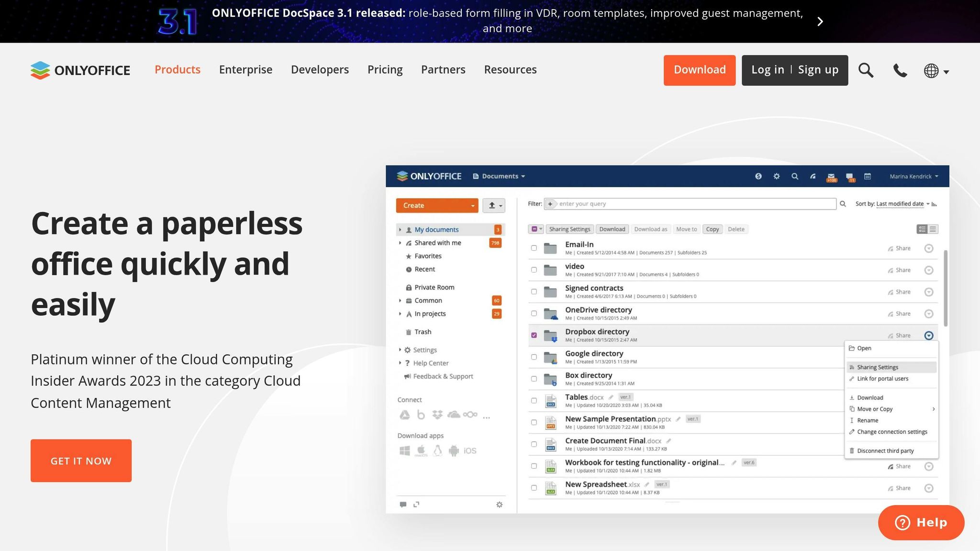This screenshot has width=980, height=551.
Task: Check the Email-In folder checkbox
Action: point(534,248)
